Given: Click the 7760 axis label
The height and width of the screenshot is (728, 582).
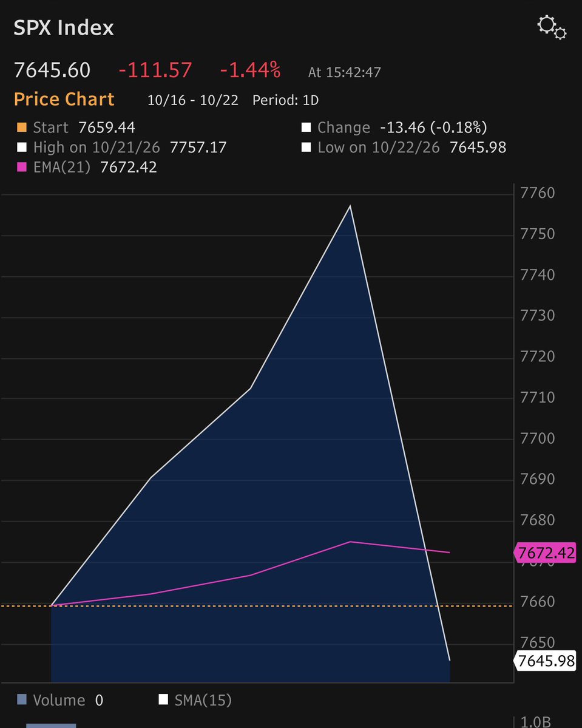Looking at the screenshot, I should [538, 192].
